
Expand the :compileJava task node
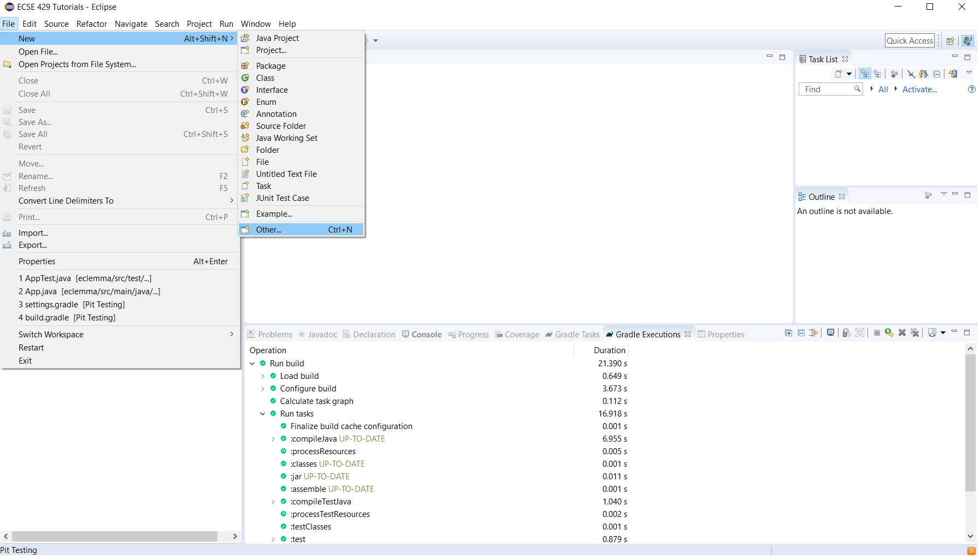(x=273, y=439)
